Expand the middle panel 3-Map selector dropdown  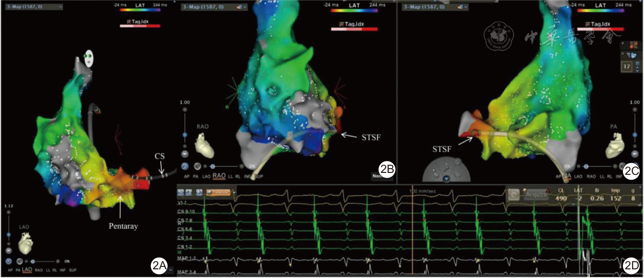click(245, 7)
